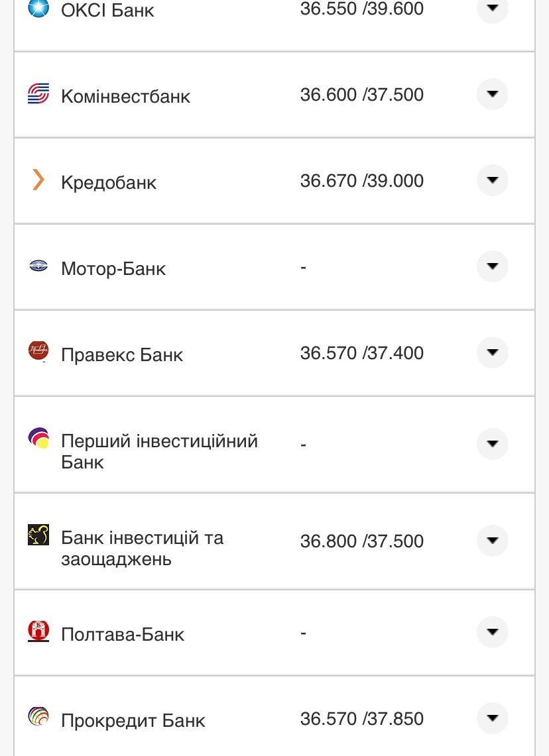Expand the Мотор-Банк row arrow

(x=492, y=266)
